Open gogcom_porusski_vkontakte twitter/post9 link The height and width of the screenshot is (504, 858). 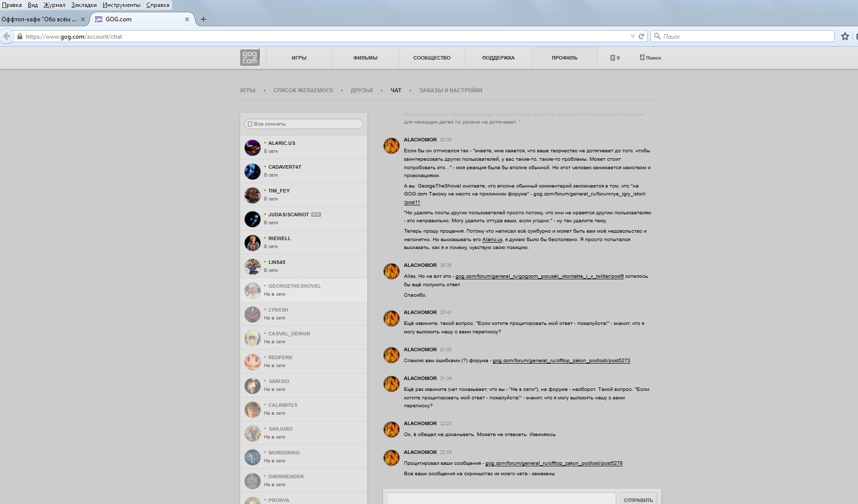point(539,276)
